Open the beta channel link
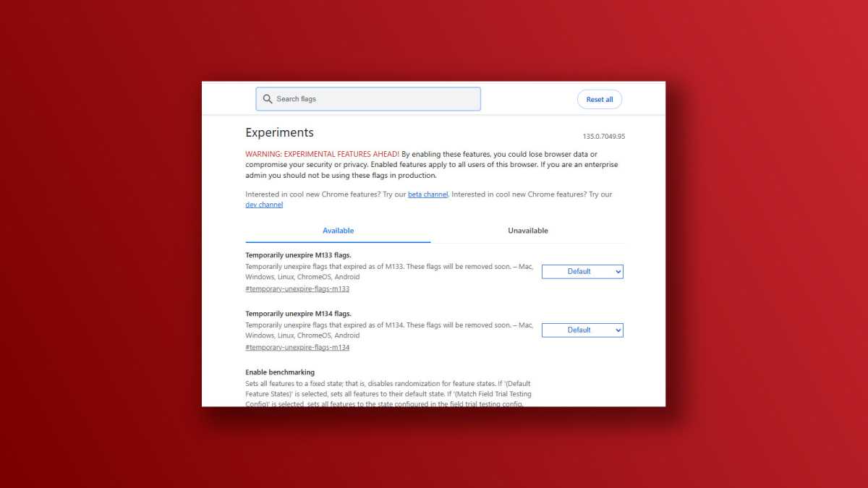Image resolution: width=868 pixels, height=488 pixels. pos(427,194)
